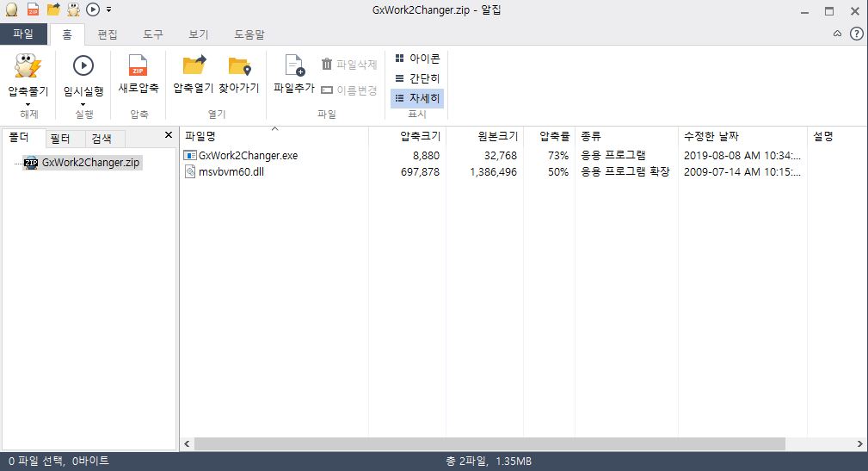The width and height of the screenshot is (868, 471).
Task: Minimize the 알집 window
Action: pos(804,11)
